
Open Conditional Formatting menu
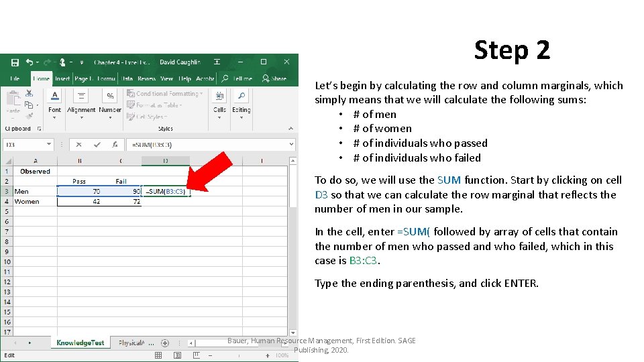(x=165, y=94)
